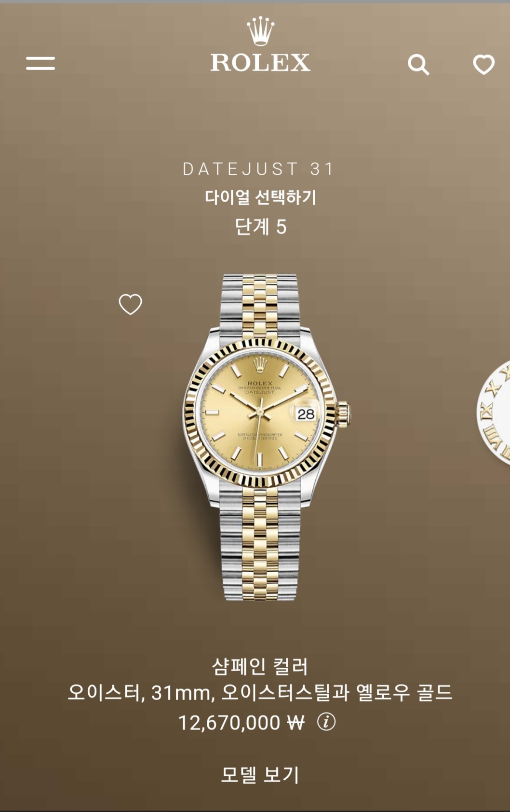Choose the white Roman numeral dial
Screen dimensions: 510x812
click(494, 413)
